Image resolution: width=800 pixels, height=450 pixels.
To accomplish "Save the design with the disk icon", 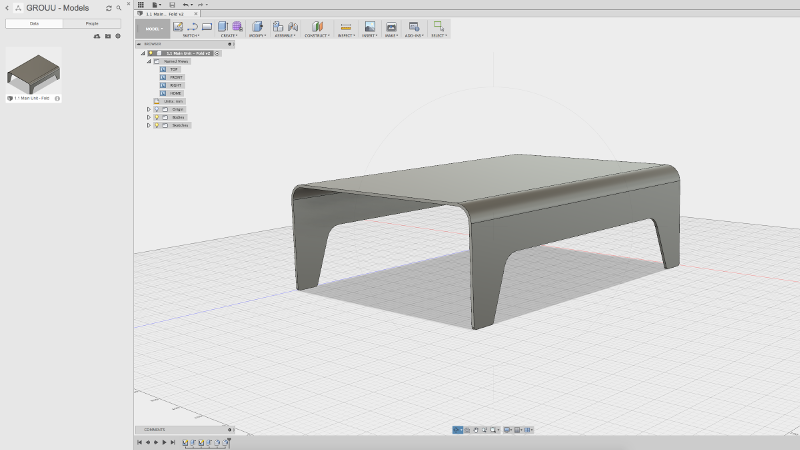I will (x=172, y=5).
